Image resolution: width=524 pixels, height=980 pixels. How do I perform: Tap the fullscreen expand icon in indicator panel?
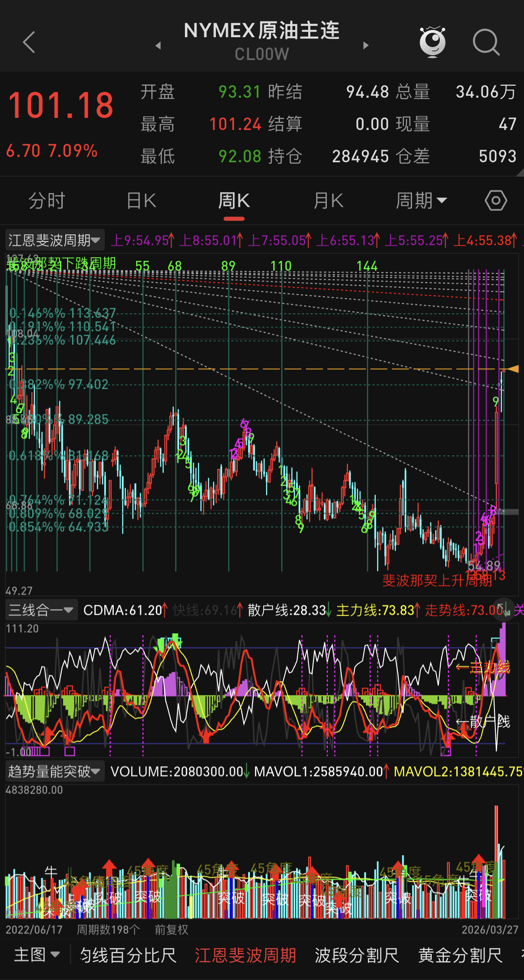point(504,609)
